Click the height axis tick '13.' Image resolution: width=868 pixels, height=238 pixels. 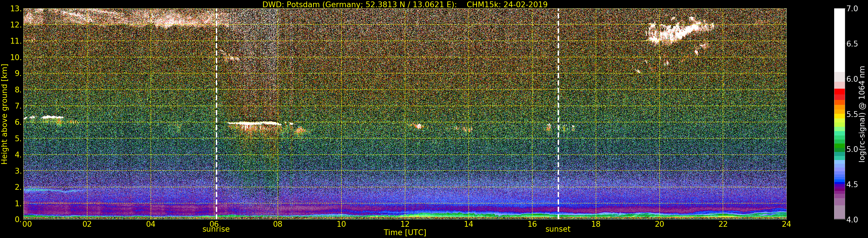click(x=16, y=9)
